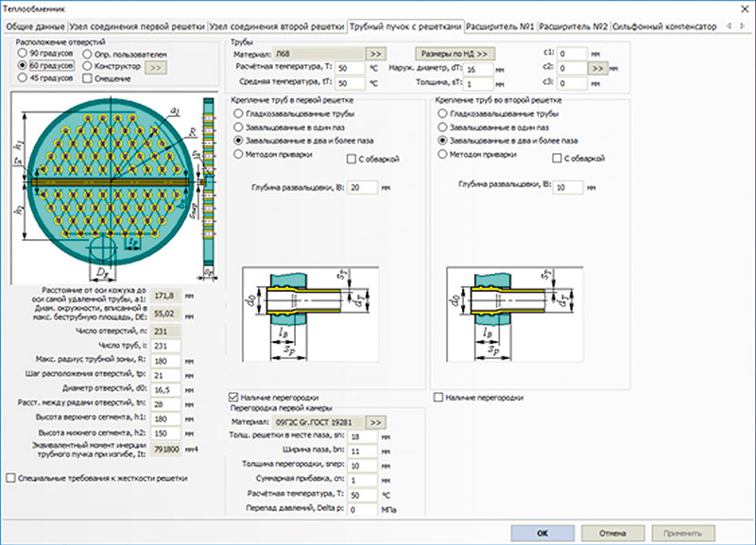Confirm dialog with OK button
The image size is (756, 545).
[x=542, y=533]
